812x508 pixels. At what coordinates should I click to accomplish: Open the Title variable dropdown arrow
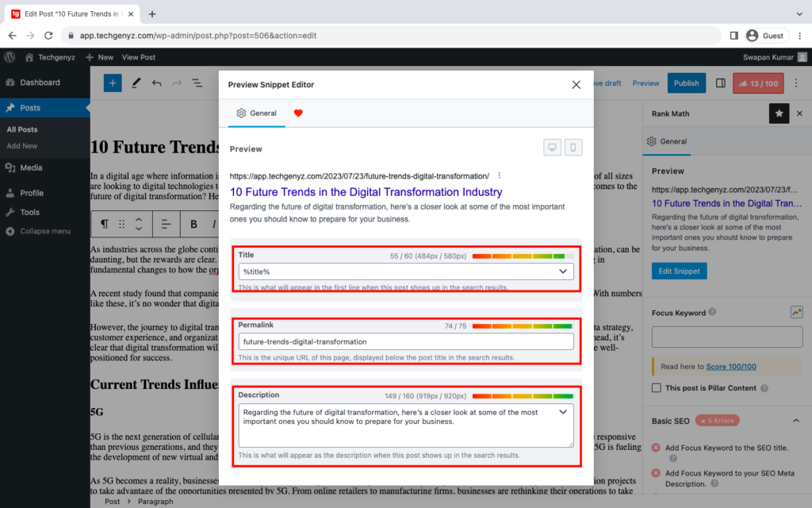pyautogui.click(x=563, y=271)
